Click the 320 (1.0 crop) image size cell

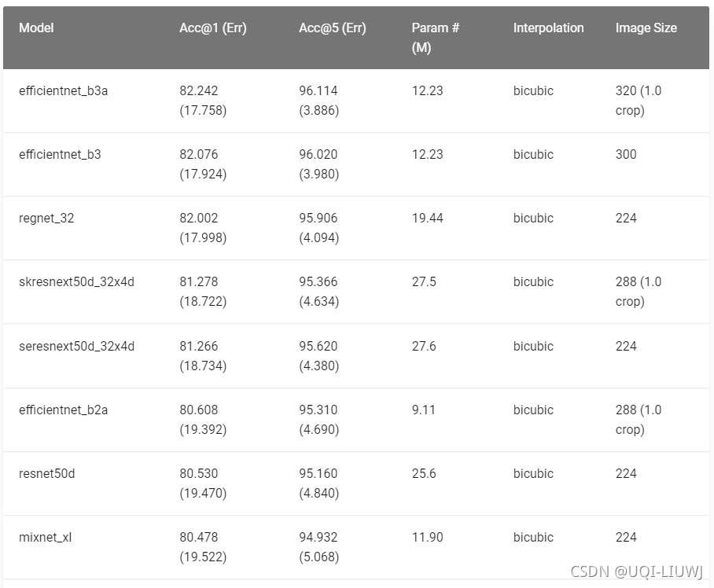pos(639,100)
